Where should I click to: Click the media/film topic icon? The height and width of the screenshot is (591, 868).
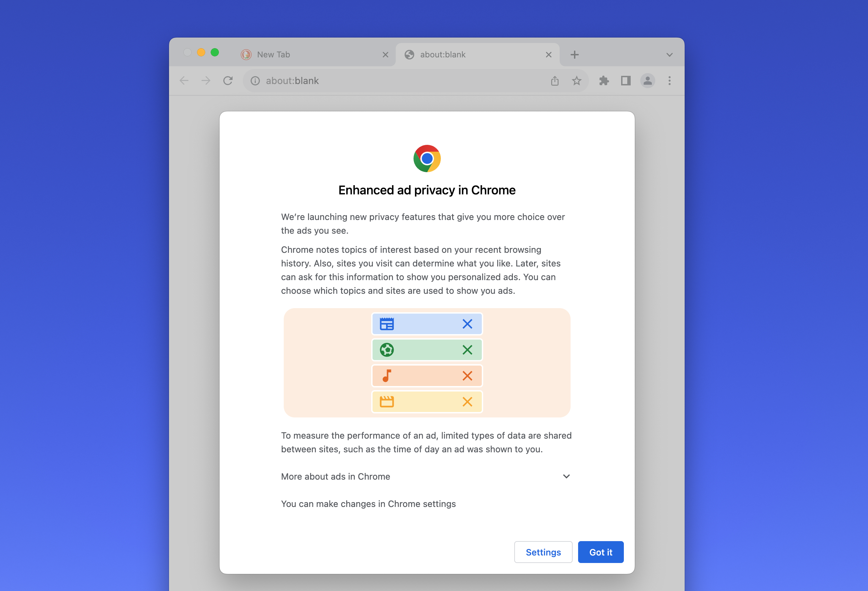point(387,401)
